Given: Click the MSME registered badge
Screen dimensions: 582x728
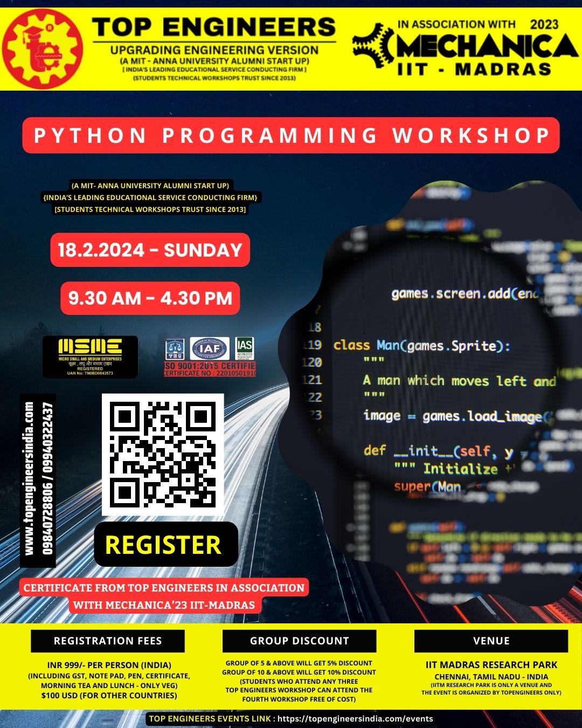Looking at the screenshot, I should click(90, 357).
